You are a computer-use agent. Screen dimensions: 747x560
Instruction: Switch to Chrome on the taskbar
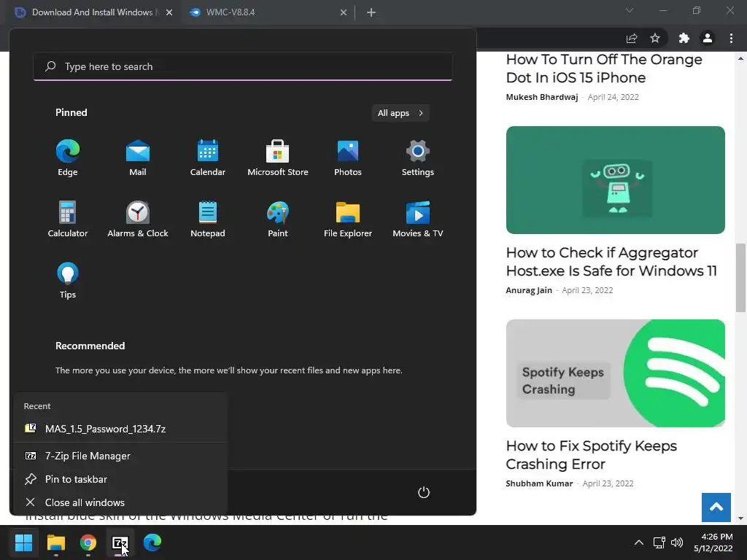88,542
